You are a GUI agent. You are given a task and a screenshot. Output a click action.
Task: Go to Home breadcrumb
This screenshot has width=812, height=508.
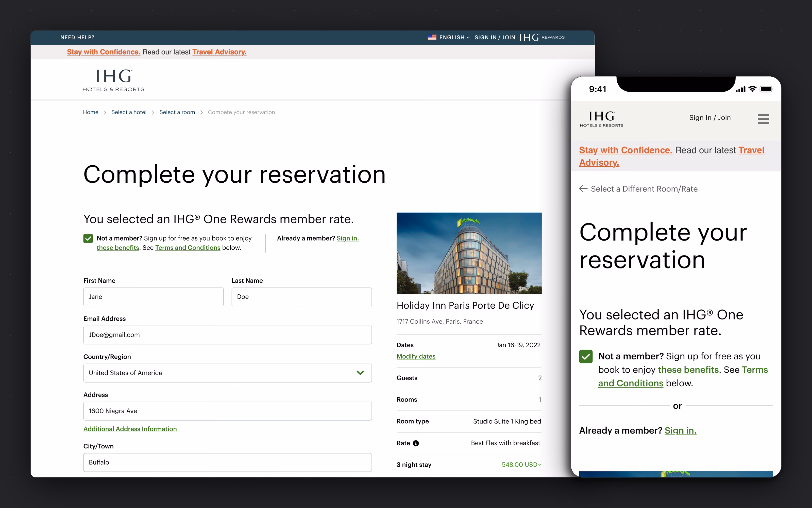(x=91, y=112)
